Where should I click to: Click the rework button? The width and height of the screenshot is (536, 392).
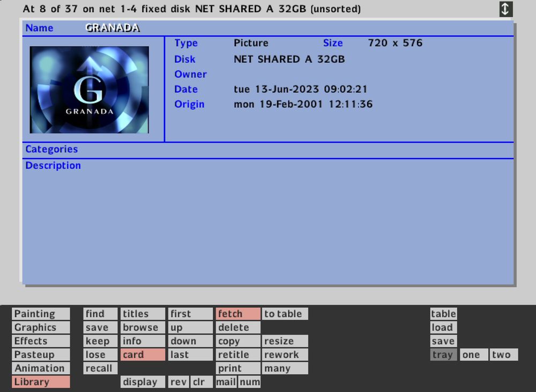(x=285, y=354)
